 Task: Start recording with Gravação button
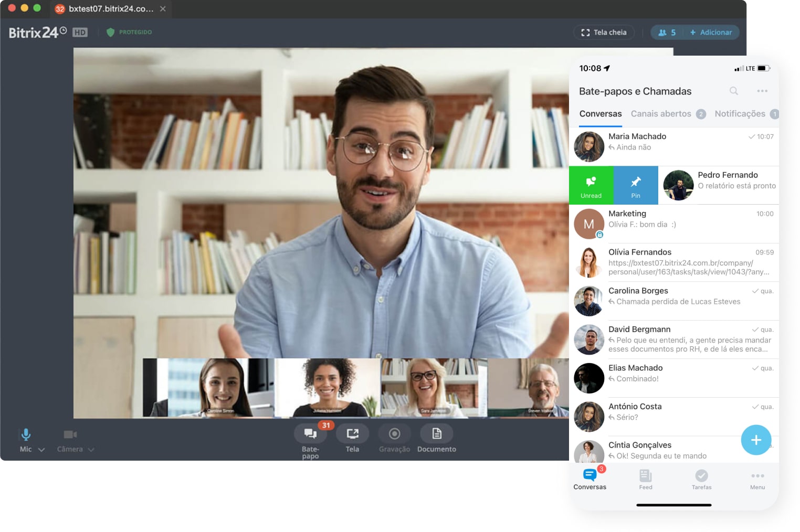pos(394,434)
